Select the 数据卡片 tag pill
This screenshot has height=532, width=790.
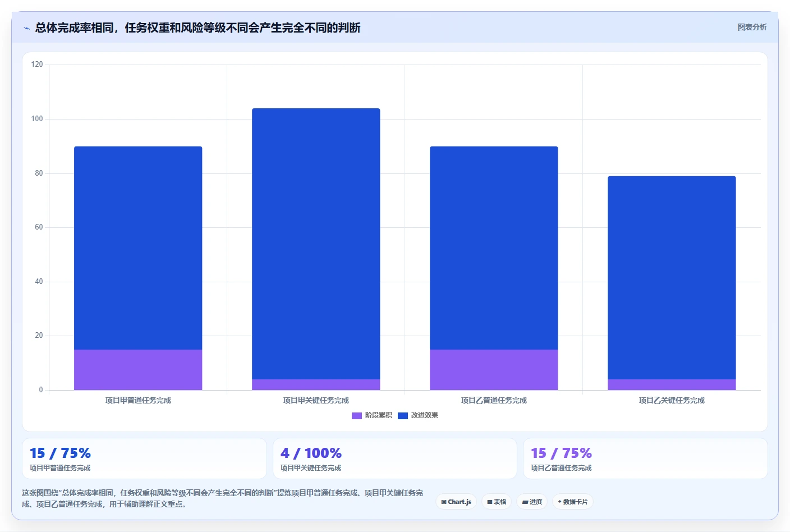(573, 502)
